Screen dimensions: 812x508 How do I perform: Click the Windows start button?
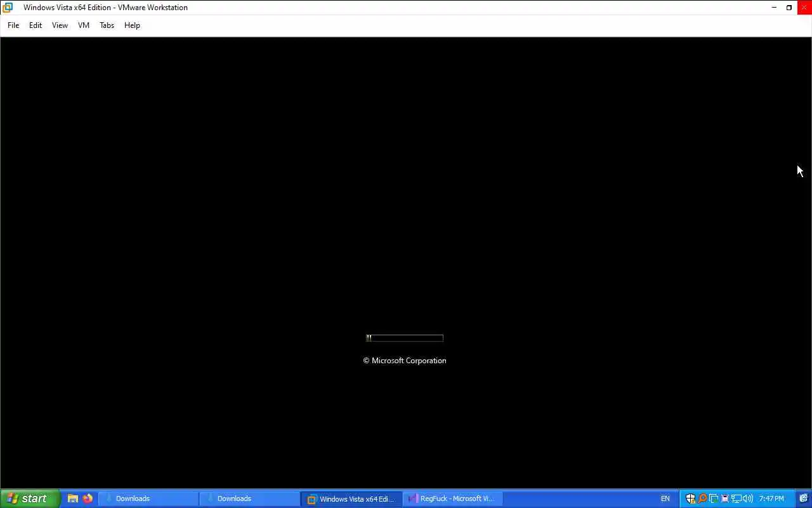click(x=30, y=498)
